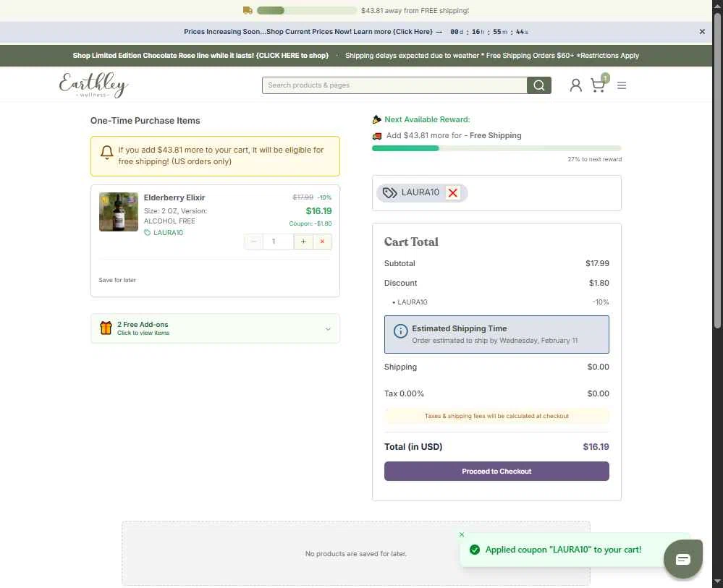Expand the 2 Free Add-ons section
Screen dimensions: 723x588
216,328
